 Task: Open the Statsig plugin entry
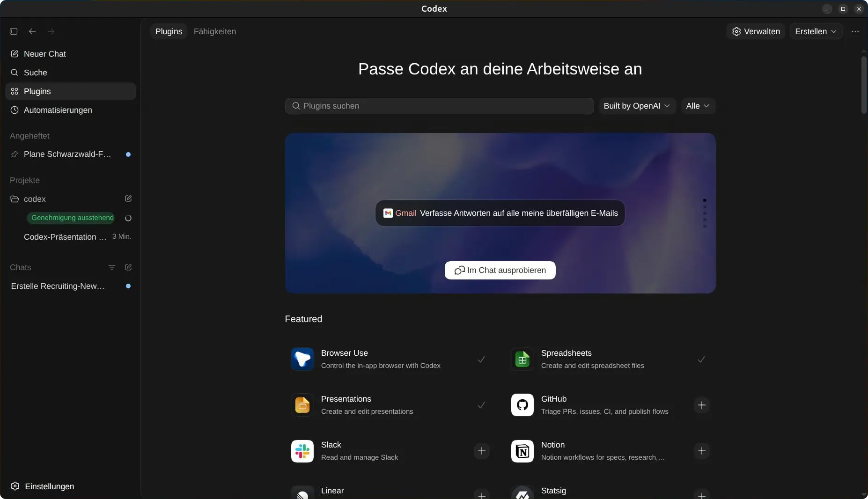pos(611,492)
